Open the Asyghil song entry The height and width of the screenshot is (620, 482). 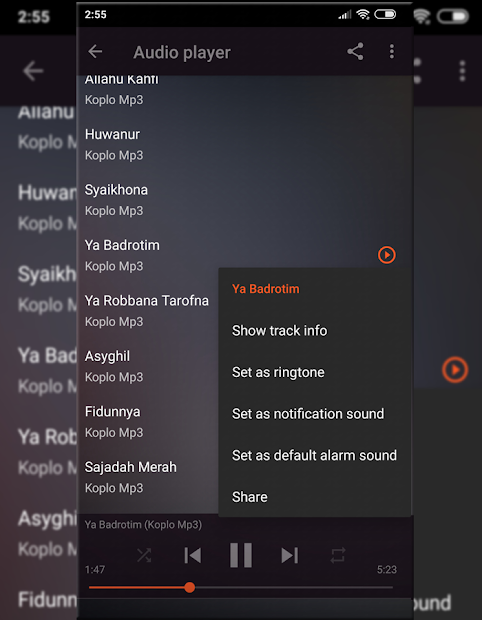pos(148,367)
